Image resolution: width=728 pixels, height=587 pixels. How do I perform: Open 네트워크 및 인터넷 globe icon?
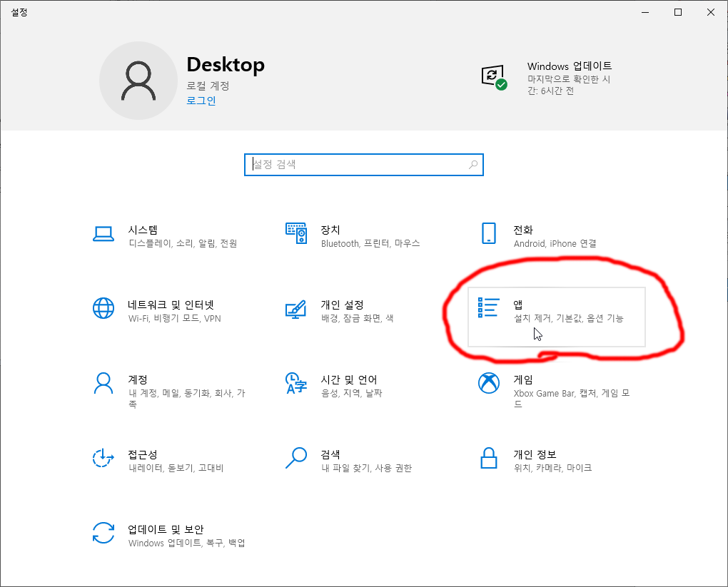coord(103,308)
